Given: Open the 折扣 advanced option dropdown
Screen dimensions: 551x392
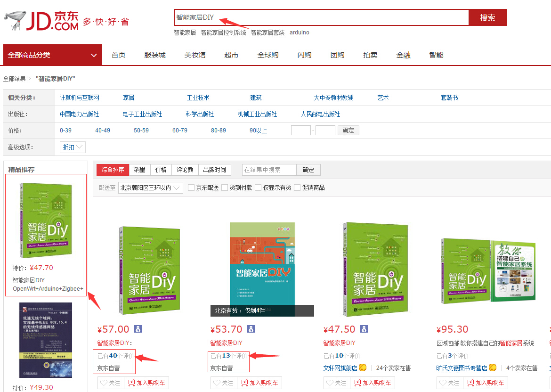Looking at the screenshot, I should (73, 147).
